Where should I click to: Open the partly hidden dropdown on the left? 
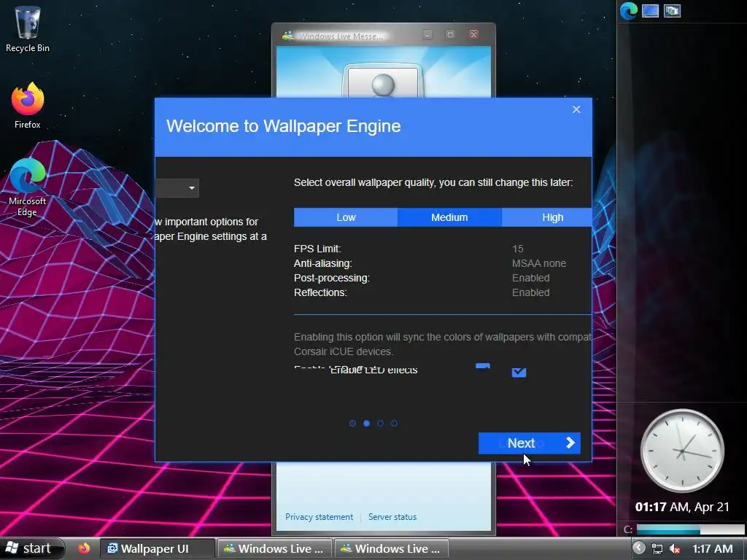177,188
